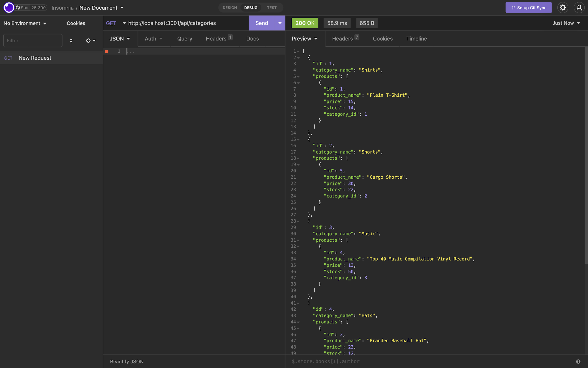
Task: Click the help question mark icon
Action: coord(578,362)
